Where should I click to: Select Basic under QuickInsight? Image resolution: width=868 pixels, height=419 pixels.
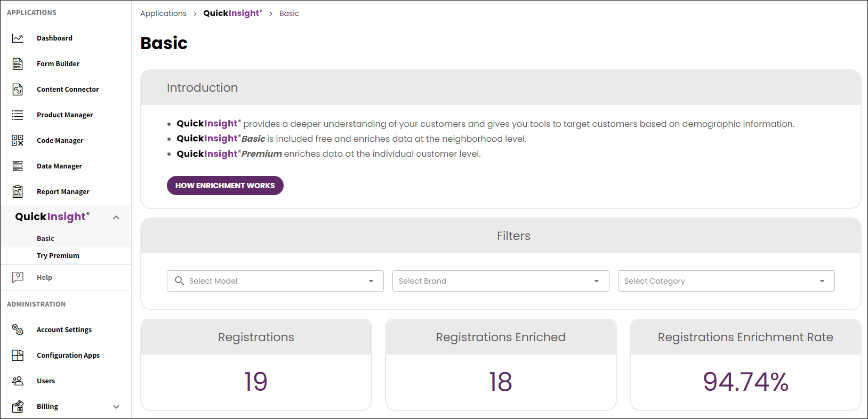click(x=45, y=239)
